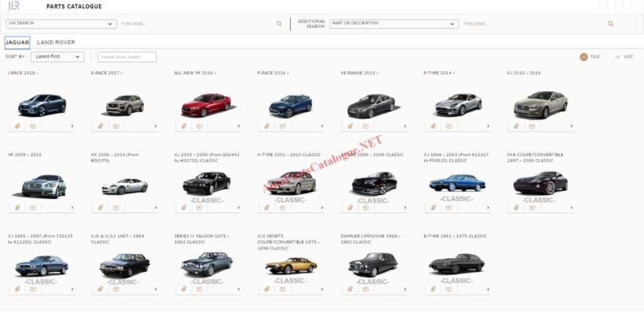Viewport: 644px width, 328px height.
Task: Open the F-PACE 2016 catalogue link
Action: [x=272, y=73]
